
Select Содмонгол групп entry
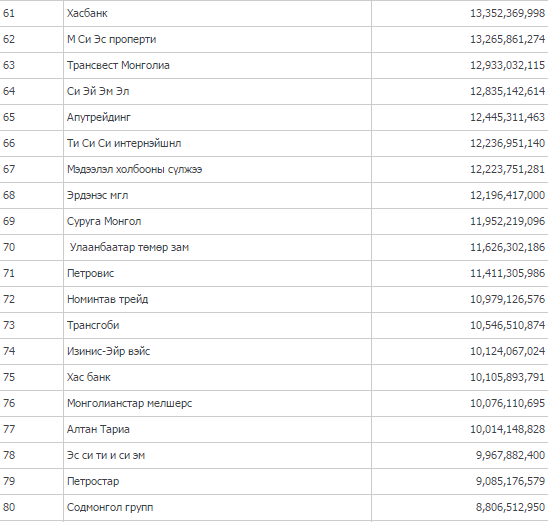point(110,507)
